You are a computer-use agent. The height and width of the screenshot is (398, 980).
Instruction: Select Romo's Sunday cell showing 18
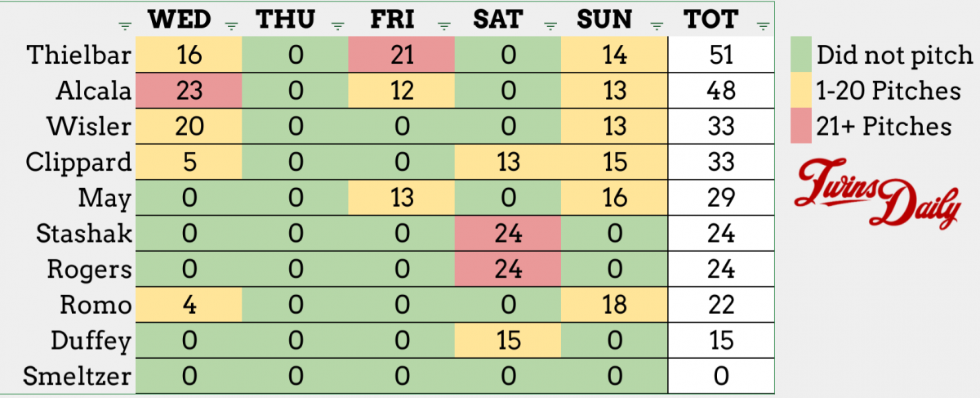point(614,306)
